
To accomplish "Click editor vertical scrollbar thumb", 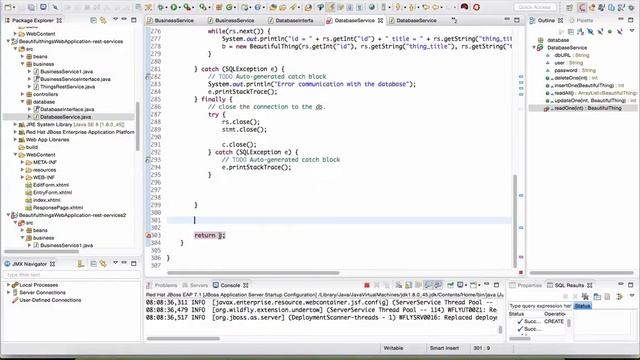I will (x=515, y=220).
